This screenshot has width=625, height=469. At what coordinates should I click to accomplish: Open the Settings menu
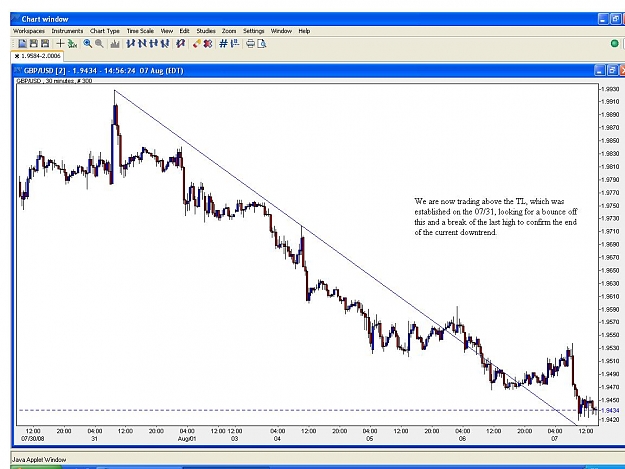254,31
